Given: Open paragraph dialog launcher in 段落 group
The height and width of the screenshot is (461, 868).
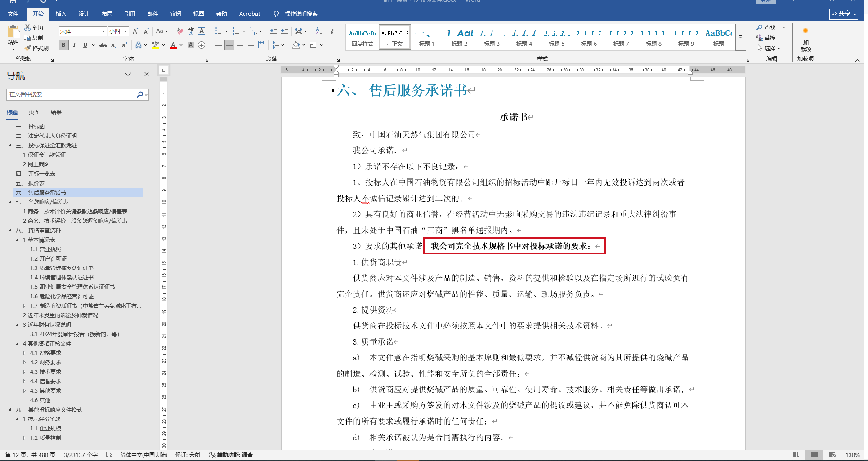Looking at the screenshot, I should pyautogui.click(x=338, y=59).
